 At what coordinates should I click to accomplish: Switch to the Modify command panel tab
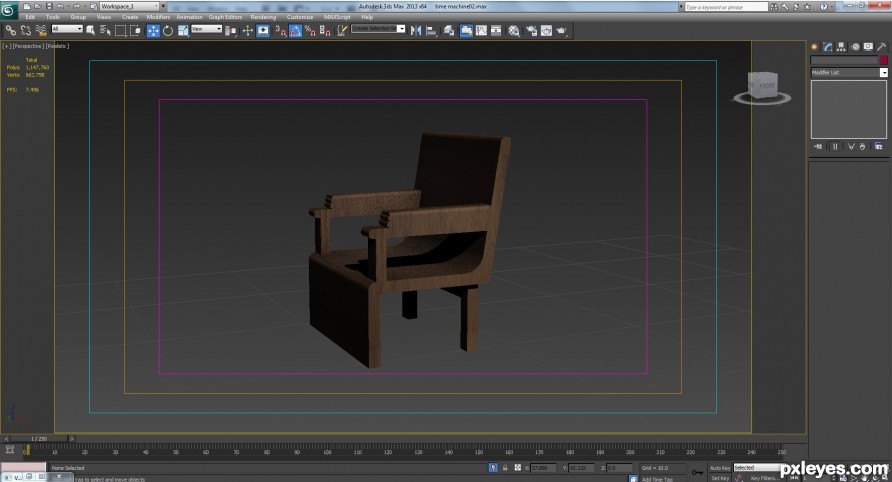[828, 47]
